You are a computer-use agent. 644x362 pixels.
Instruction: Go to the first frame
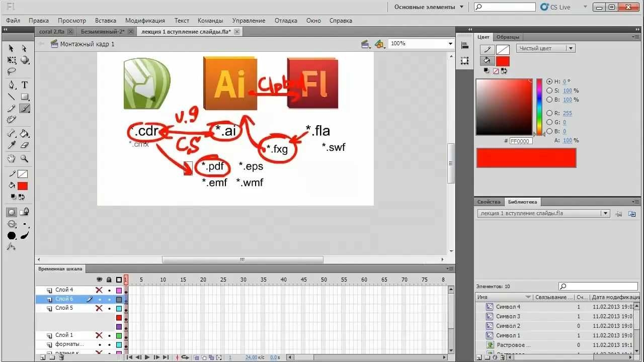click(129, 357)
